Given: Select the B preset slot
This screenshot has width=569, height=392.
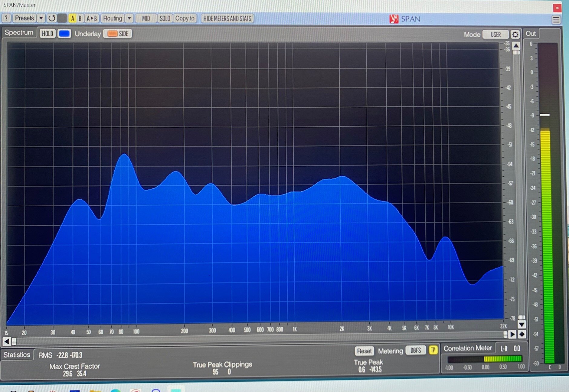Looking at the screenshot, I should (80, 18).
